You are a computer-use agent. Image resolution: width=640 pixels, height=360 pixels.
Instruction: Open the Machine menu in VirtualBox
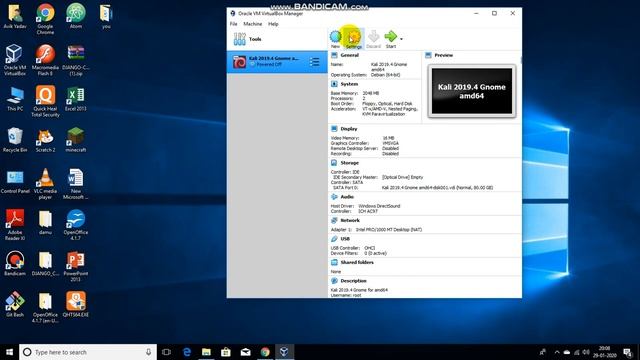[x=253, y=24]
